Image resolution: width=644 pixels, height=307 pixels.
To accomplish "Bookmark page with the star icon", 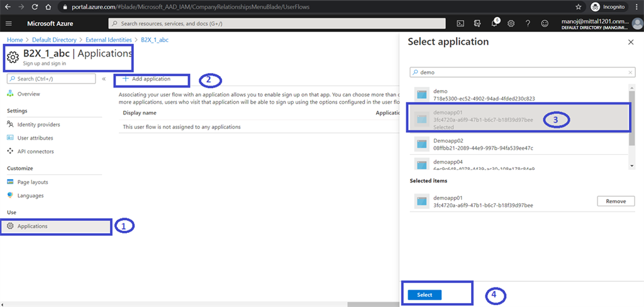I will click(579, 6).
